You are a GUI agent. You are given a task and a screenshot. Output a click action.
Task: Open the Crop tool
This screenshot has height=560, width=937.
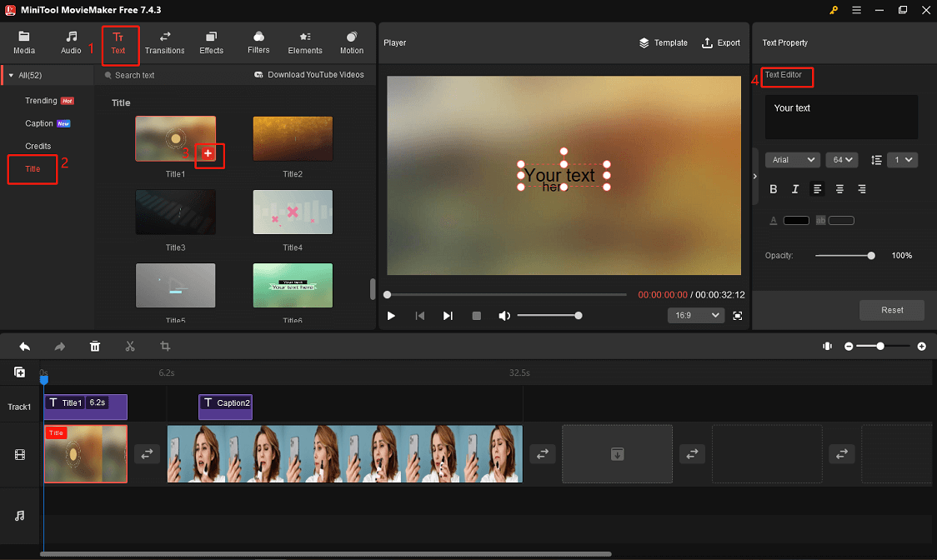click(x=165, y=347)
